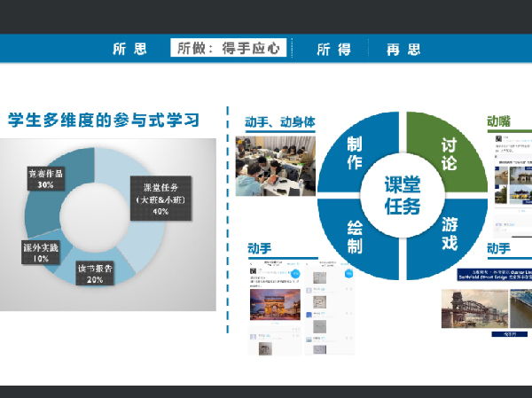Switch to the 所得 tab
The width and height of the screenshot is (532, 398).
[334, 49]
